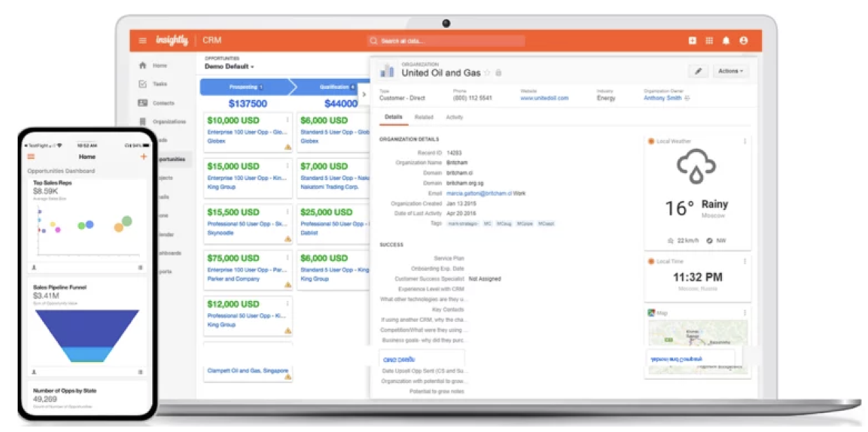Switch to the Related tab
This screenshot has width=868, height=432.
pos(424,118)
